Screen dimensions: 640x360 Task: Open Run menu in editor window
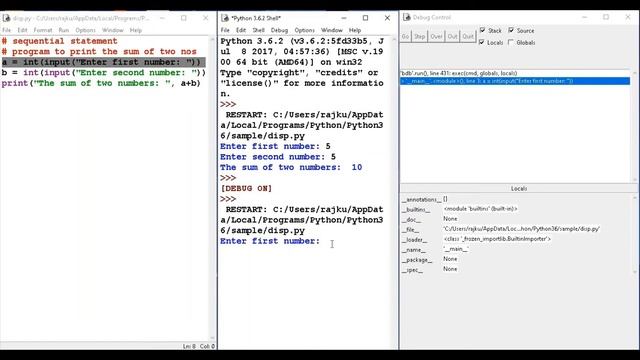[64, 30]
